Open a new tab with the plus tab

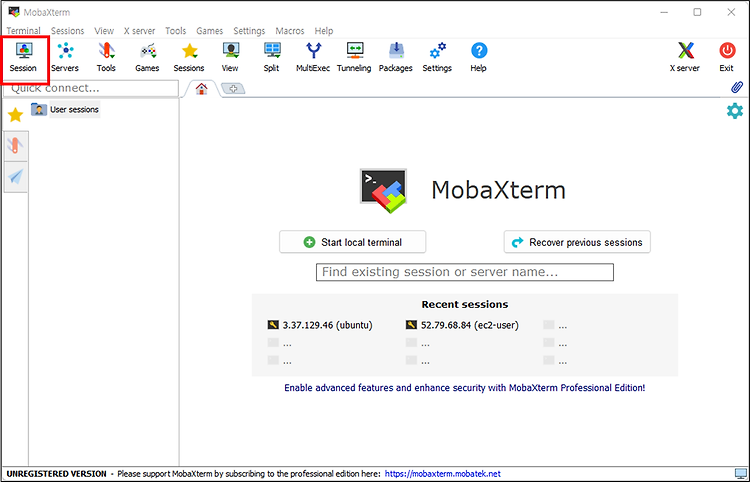233,88
